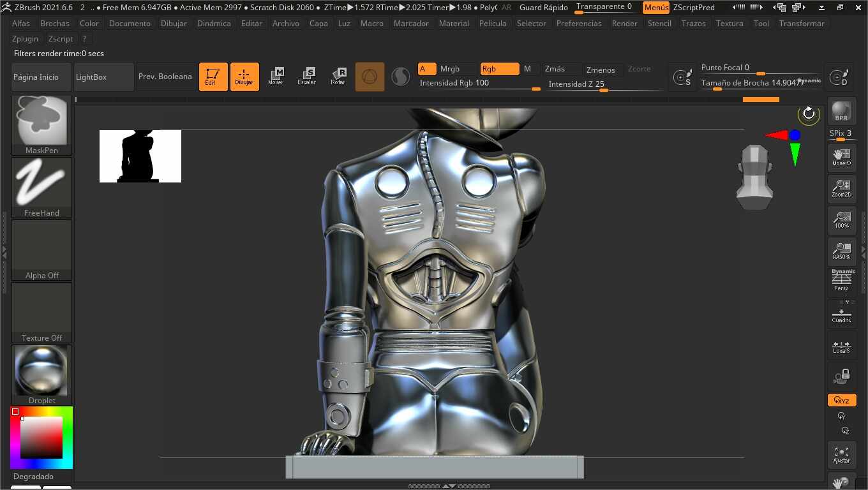Open the Droplet material selector
This screenshot has width=868, height=490.
point(41,375)
